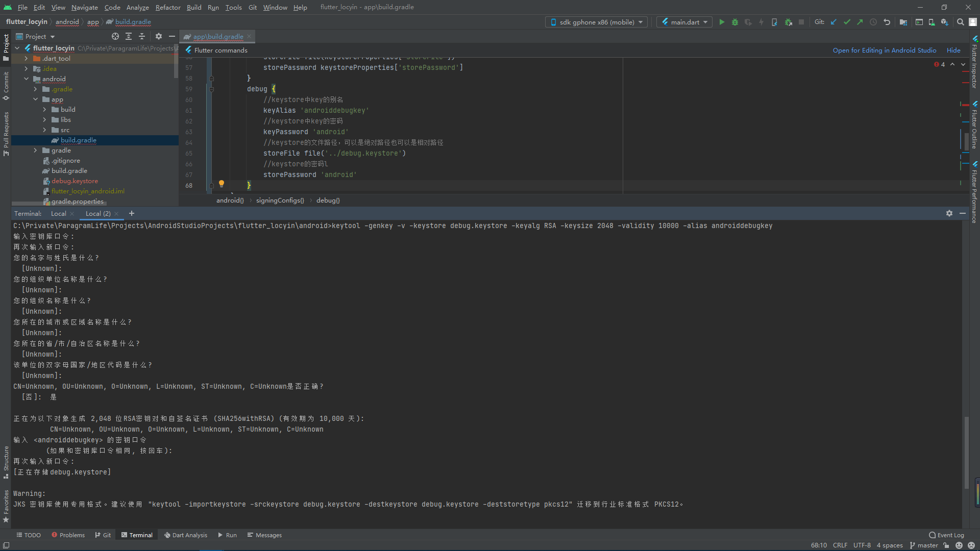Click master branch in status bar
Image resolution: width=980 pixels, height=551 pixels.
click(x=924, y=545)
